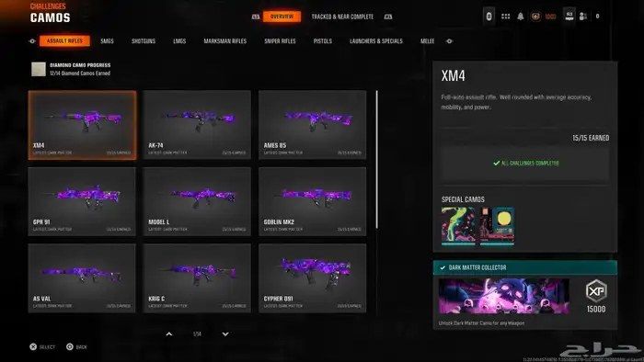This screenshot has width=644, height=362.
Task: Select the AMES 85 weapon card
Action: [x=313, y=125]
